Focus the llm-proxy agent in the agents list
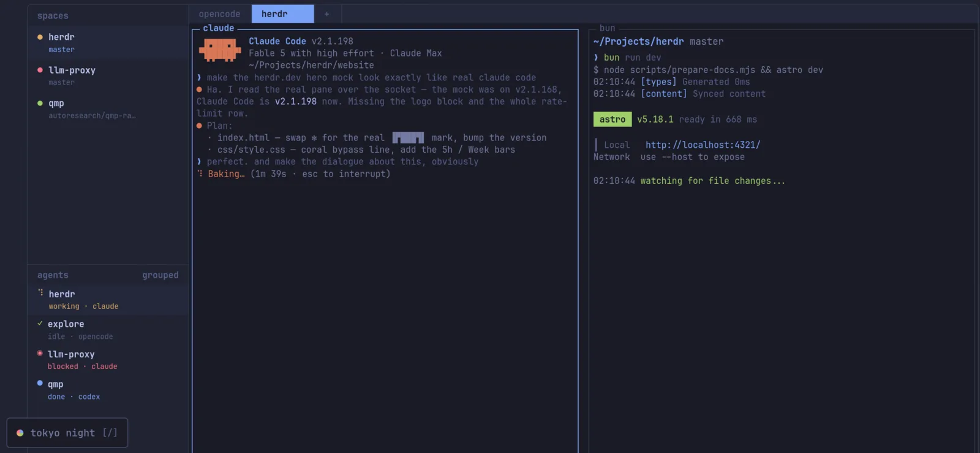The width and height of the screenshot is (980, 453). click(x=108, y=360)
